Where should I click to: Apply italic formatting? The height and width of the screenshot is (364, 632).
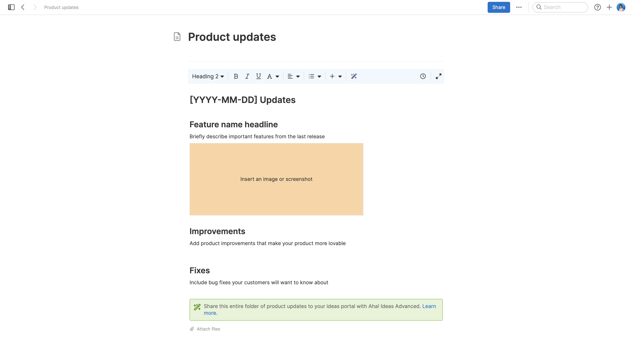(247, 76)
